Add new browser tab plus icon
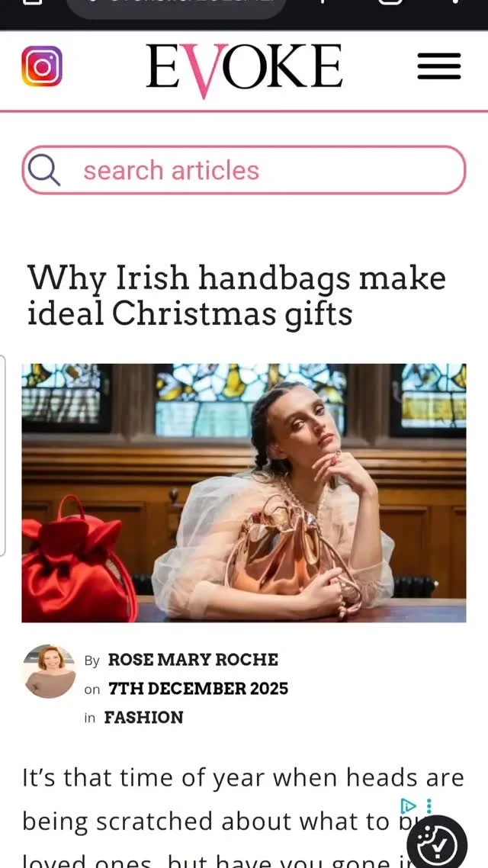This screenshot has width=488, height=868. [323, 2]
